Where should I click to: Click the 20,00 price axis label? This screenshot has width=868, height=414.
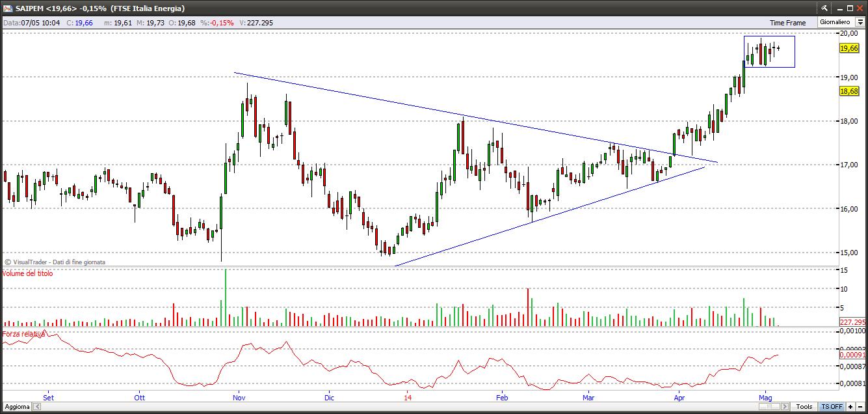pyautogui.click(x=848, y=33)
